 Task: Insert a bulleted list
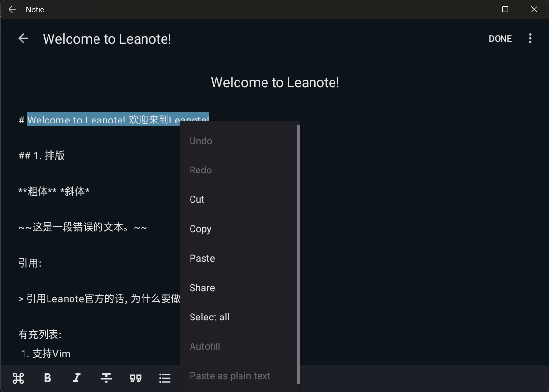click(x=165, y=378)
